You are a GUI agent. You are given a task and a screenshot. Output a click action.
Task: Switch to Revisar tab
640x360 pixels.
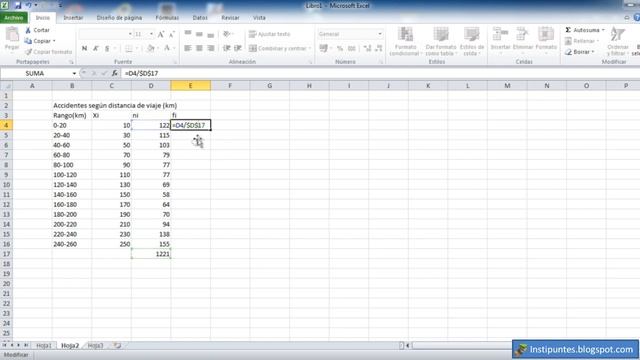230,18
